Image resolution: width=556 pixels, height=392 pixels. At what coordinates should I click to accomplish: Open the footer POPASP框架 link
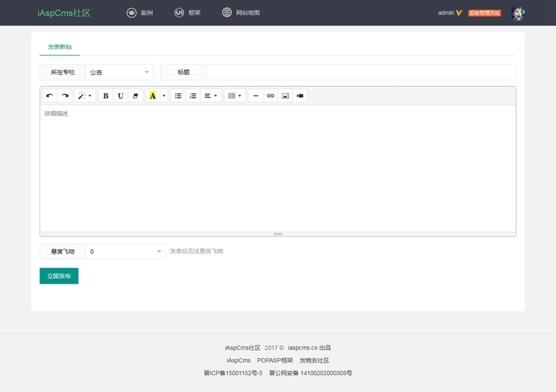[x=275, y=361]
